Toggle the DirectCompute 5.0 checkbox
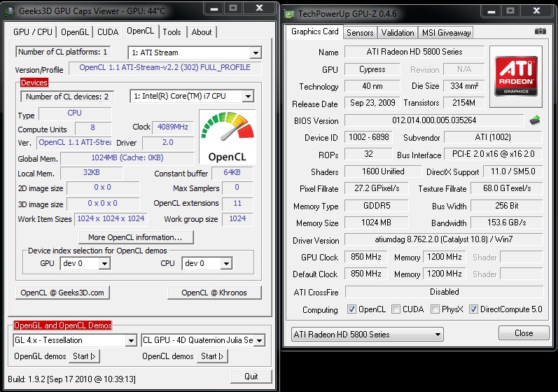This screenshot has height=392, width=558. [x=473, y=309]
